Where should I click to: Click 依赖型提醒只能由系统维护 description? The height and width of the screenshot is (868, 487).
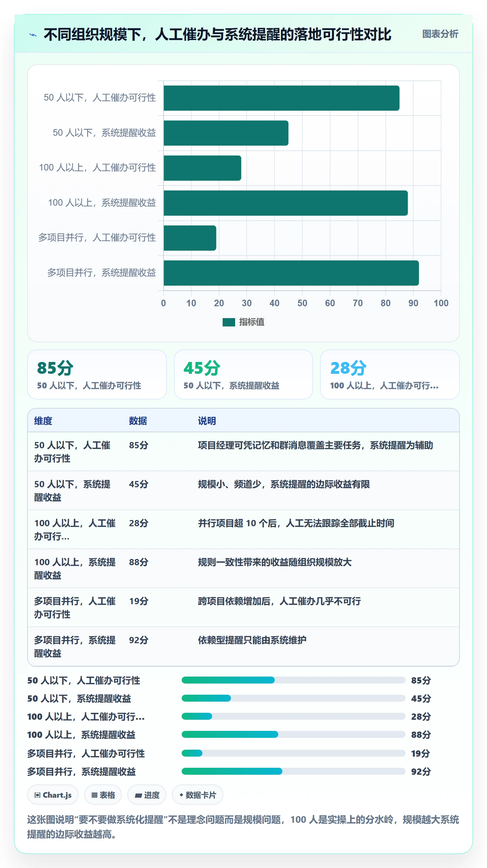[x=252, y=640]
